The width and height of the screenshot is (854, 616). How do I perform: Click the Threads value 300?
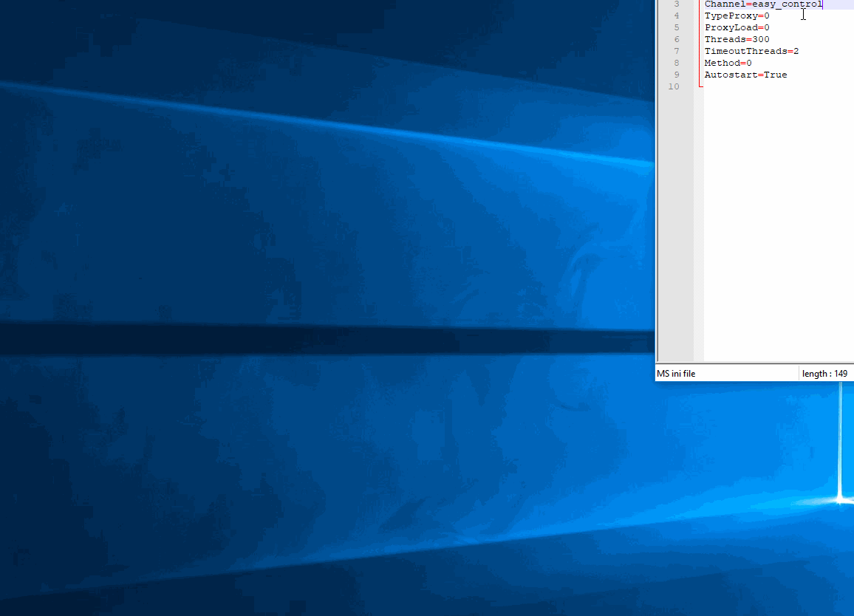click(760, 39)
